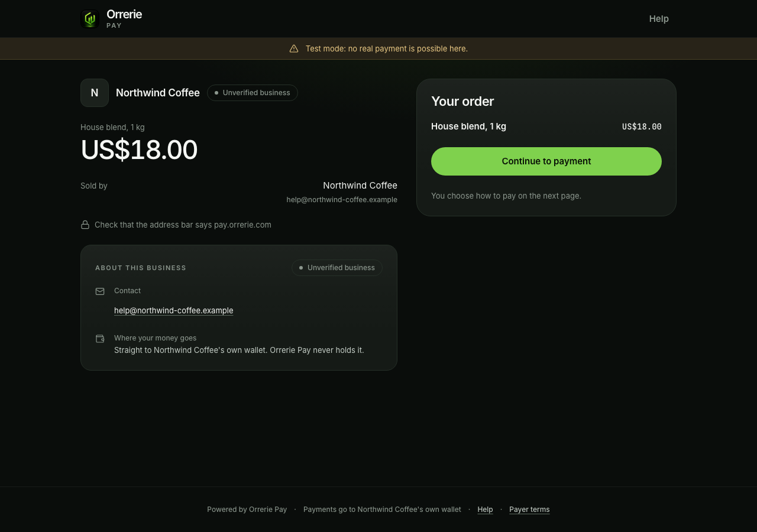Viewport: 757px width, 532px height.
Task: Click the envelope icon next to Contact
Action: [x=100, y=291]
